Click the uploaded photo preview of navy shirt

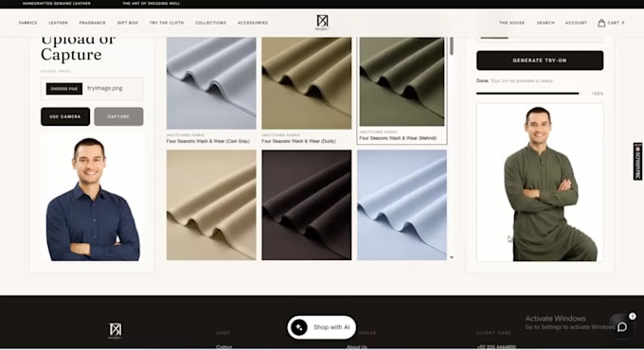93,199
